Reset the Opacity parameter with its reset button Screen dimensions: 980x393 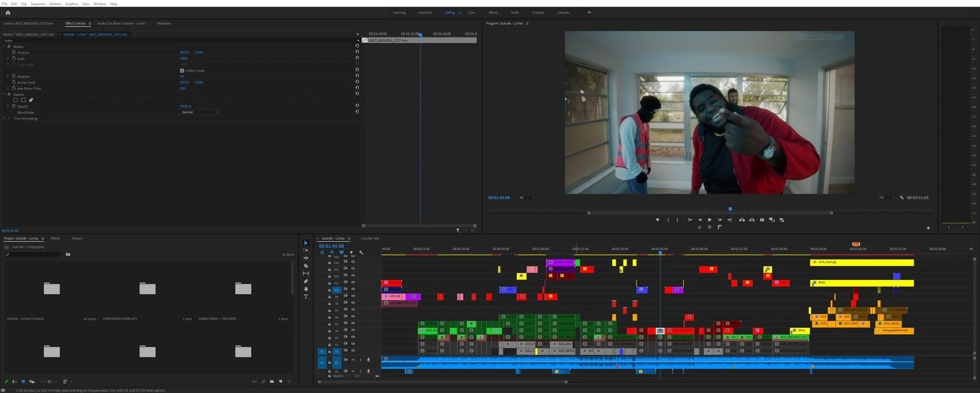click(357, 105)
